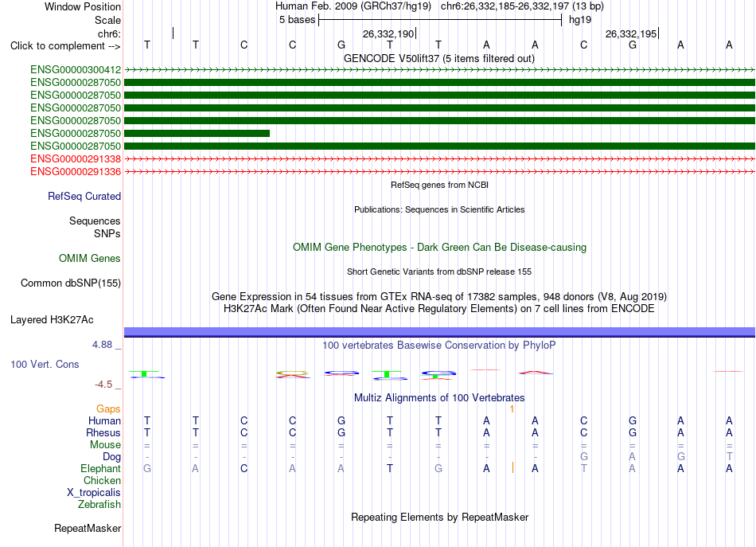Click the 26,332,195 ruler position marker
Screen dimensions: 756x547
point(632,33)
